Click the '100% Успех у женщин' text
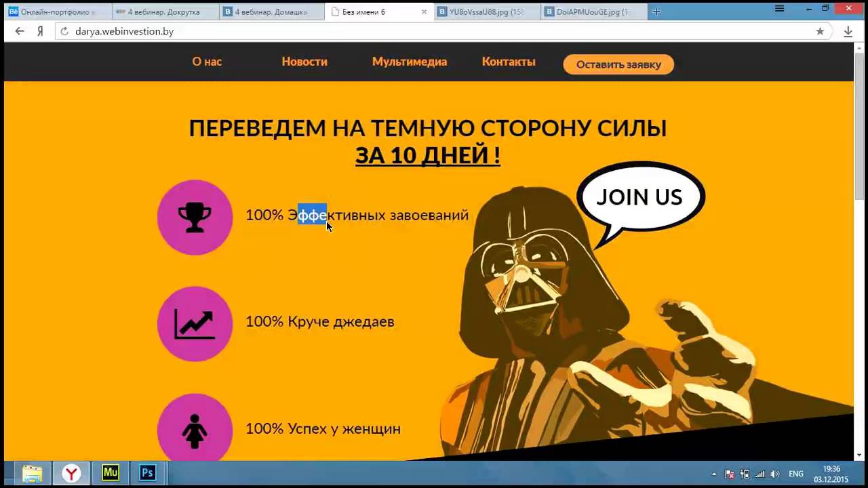 pos(323,428)
